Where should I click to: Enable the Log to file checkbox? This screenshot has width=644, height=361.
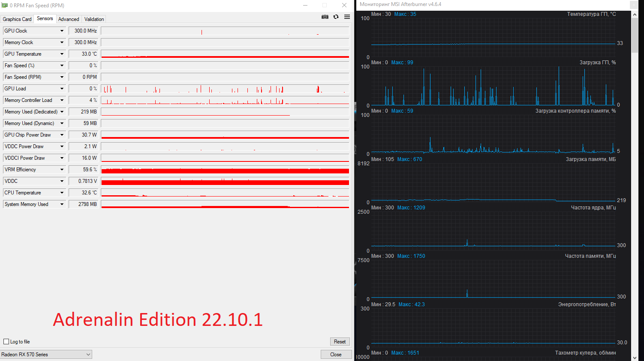click(x=6, y=342)
